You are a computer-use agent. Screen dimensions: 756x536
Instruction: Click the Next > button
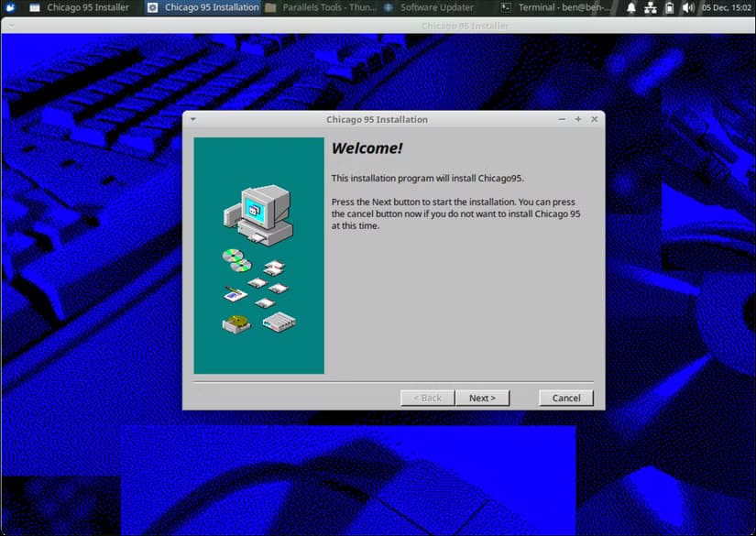pos(482,399)
